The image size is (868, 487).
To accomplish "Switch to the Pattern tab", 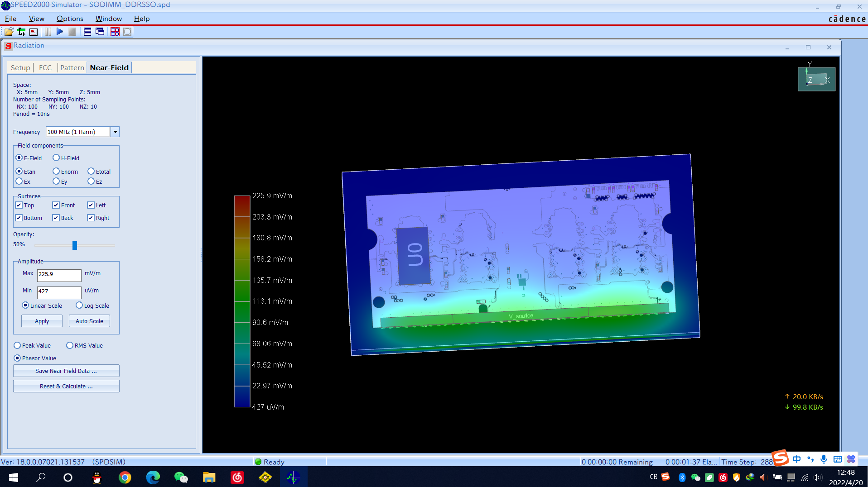I will pyautogui.click(x=72, y=68).
